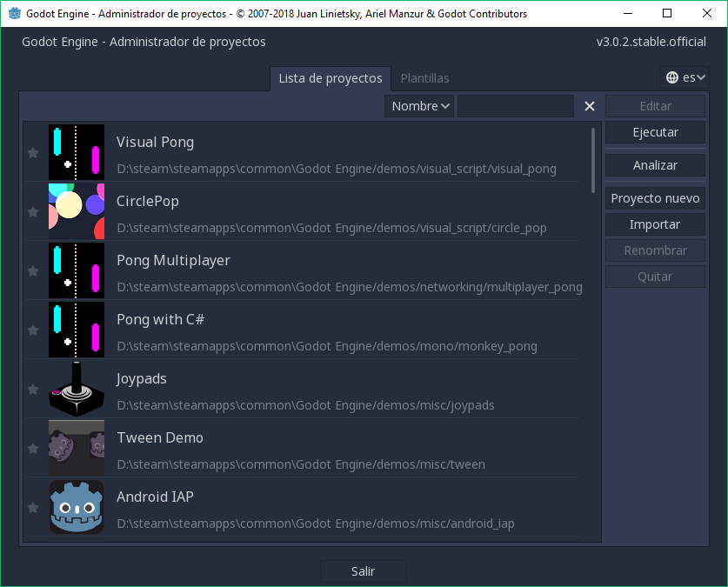Click the Android IAP Godot robot icon
728x587 pixels.
pos(77,507)
